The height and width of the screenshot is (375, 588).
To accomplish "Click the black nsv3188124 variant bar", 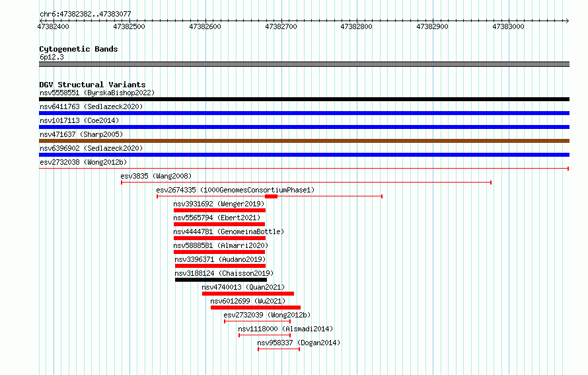I will [x=221, y=280].
